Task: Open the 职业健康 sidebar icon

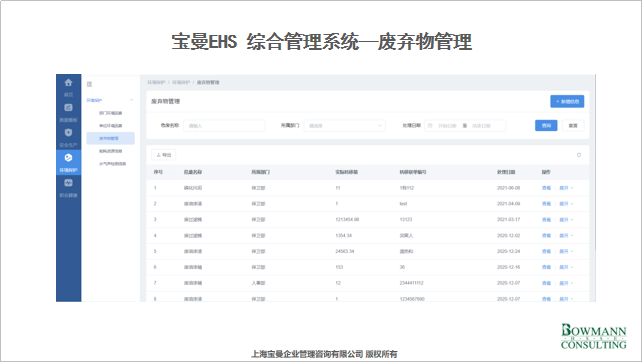Action: pyautogui.click(x=68, y=183)
